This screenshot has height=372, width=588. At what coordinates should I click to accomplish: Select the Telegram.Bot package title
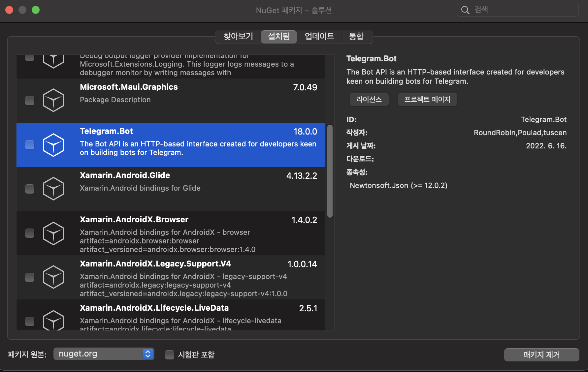(x=106, y=131)
